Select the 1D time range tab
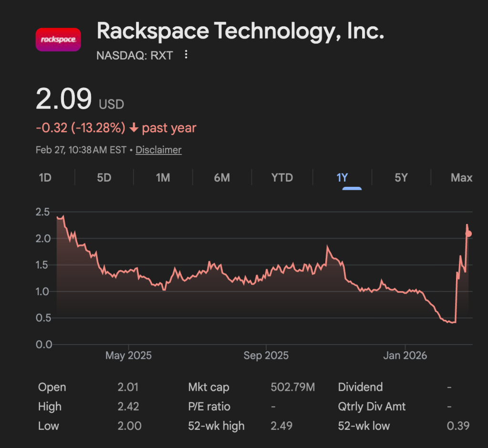Viewport: 488px width, 448px height. pos(45,178)
